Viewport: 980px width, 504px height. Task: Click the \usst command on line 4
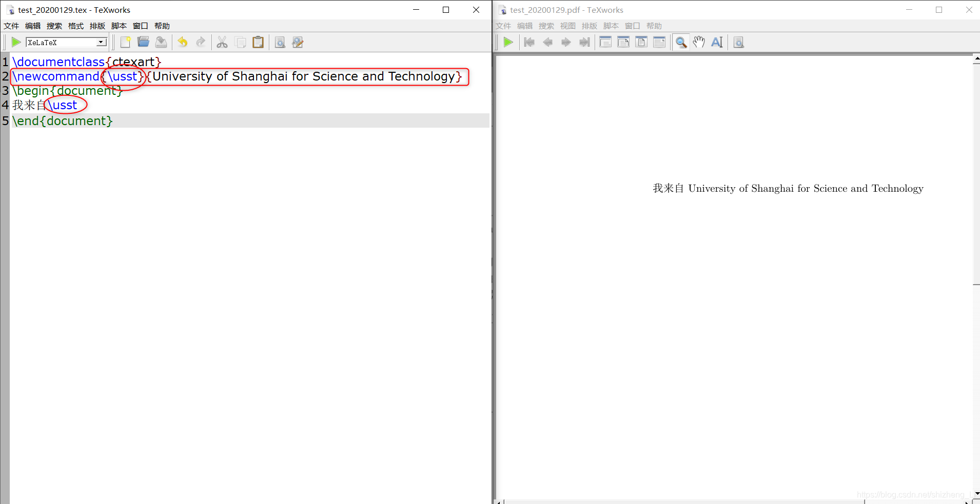63,105
